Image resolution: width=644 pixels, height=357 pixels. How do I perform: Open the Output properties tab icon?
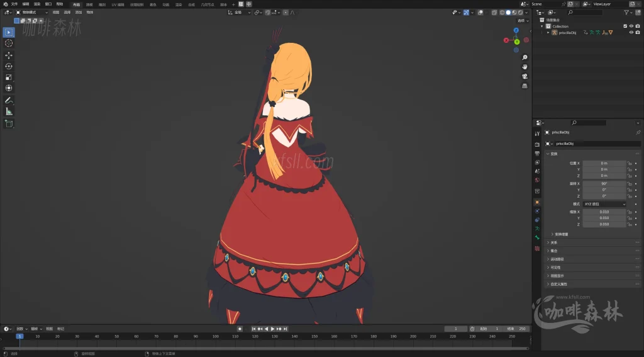coord(537,154)
